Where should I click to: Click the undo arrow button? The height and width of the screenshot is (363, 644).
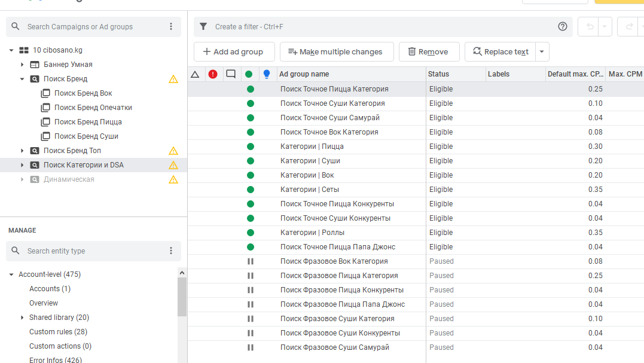click(x=590, y=27)
